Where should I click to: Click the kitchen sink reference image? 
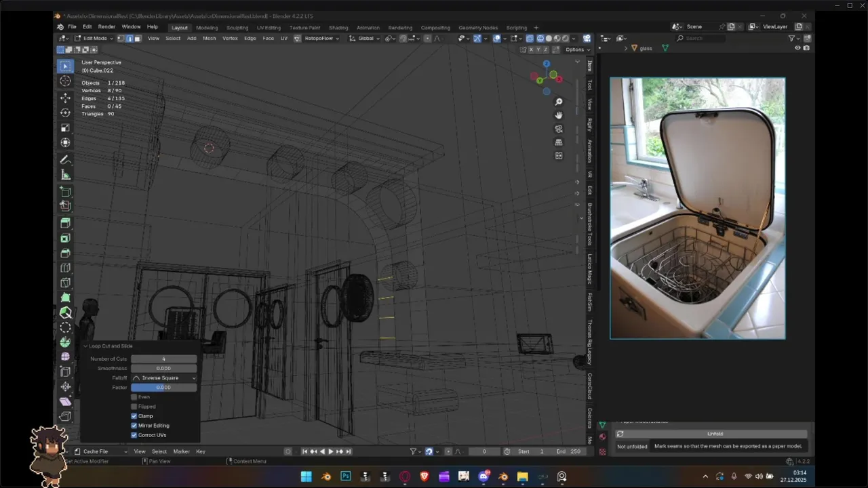tap(698, 208)
